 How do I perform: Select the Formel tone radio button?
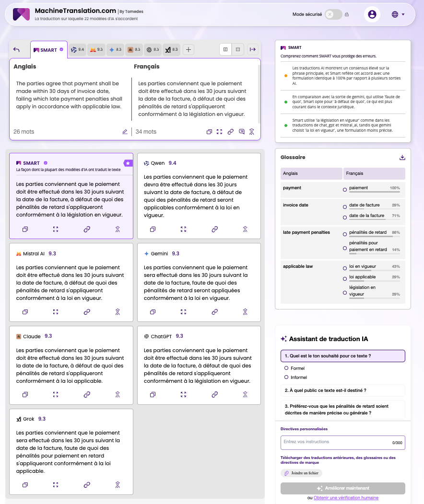point(286,368)
